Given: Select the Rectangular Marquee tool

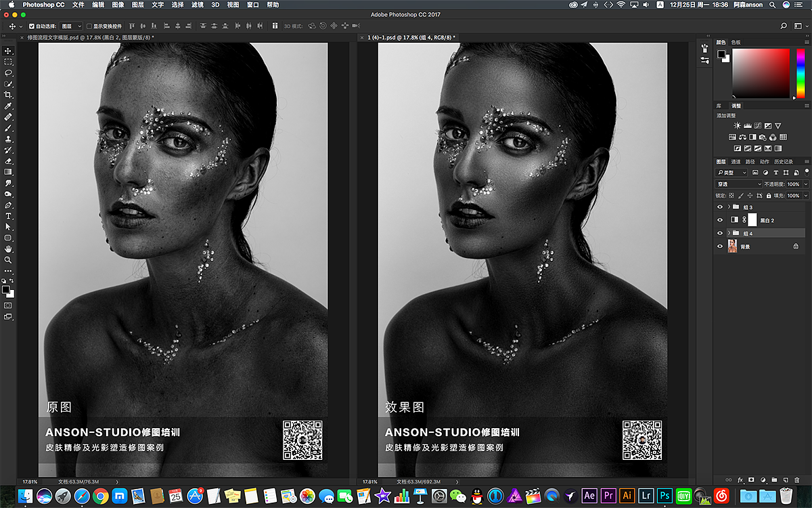Looking at the screenshot, I should (x=8, y=62).
